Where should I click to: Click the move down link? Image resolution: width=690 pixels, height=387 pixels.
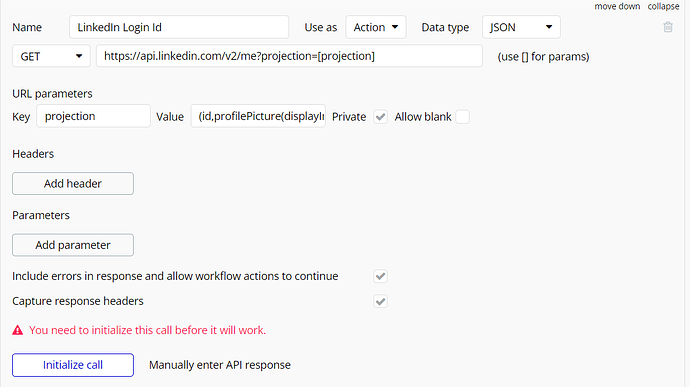coord(617,6)
